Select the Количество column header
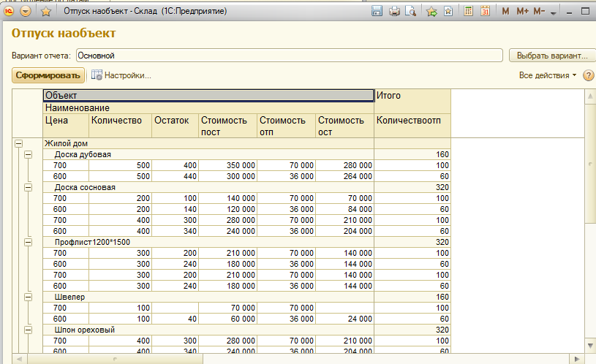Screen dimensions: 596x364 click(120, 126)
